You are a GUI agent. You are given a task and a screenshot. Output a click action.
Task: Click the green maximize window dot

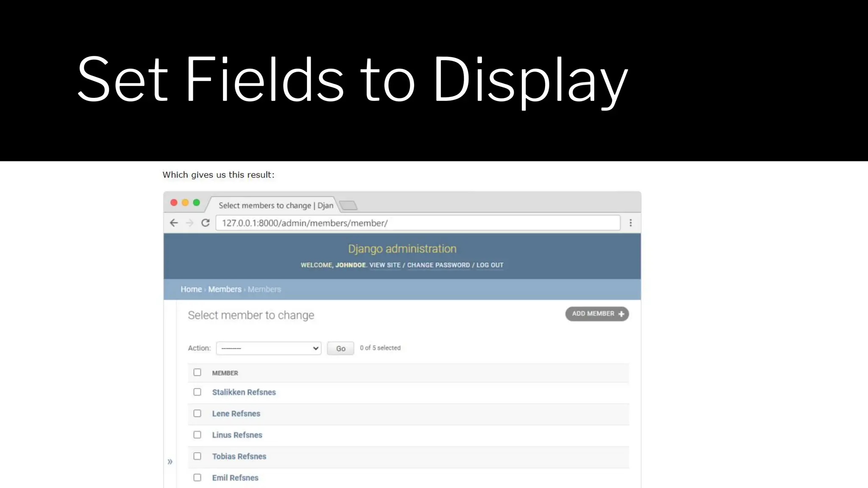point(197,202)
